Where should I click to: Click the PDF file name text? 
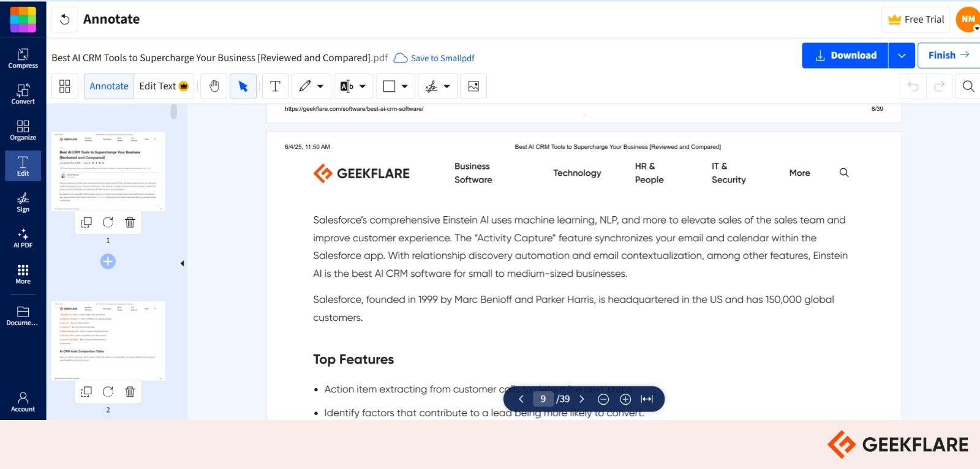(x=219, y=58)
